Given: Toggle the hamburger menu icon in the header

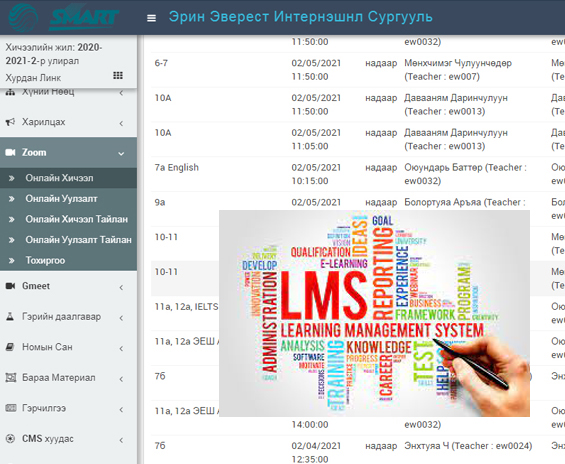Looking at the screenshot, I should [x=151, y=18].
